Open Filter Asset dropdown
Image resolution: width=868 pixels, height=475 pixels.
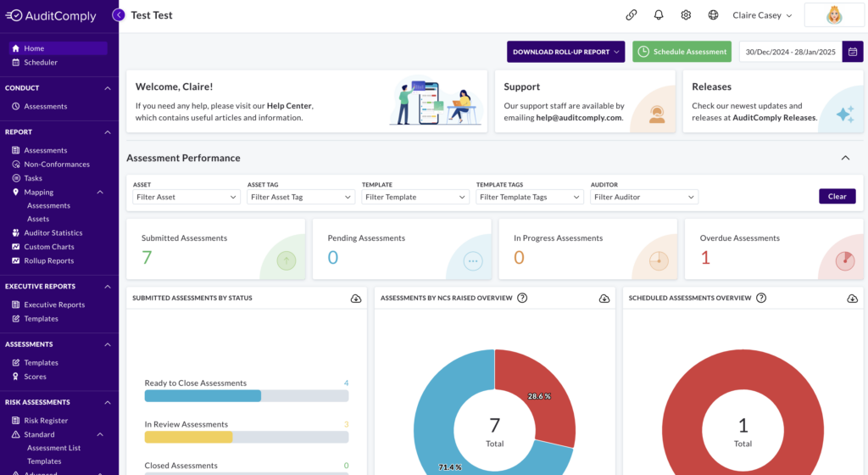pos(186,197)
